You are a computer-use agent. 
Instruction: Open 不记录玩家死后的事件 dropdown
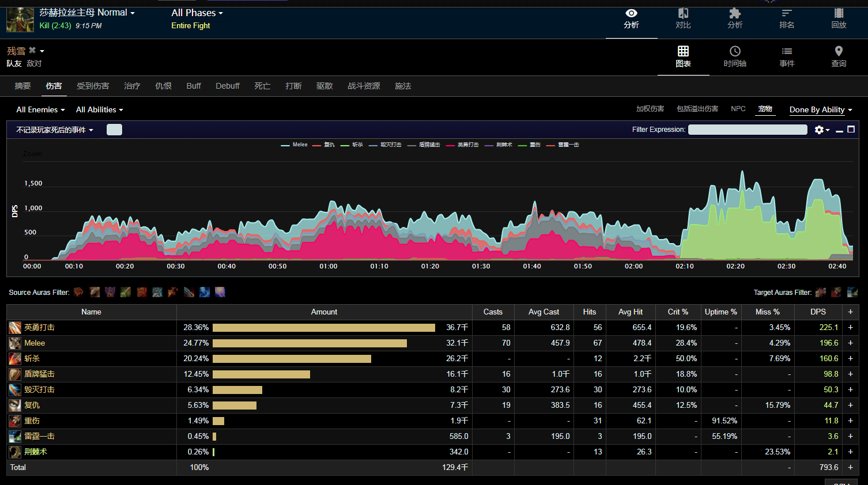(55, 130)
